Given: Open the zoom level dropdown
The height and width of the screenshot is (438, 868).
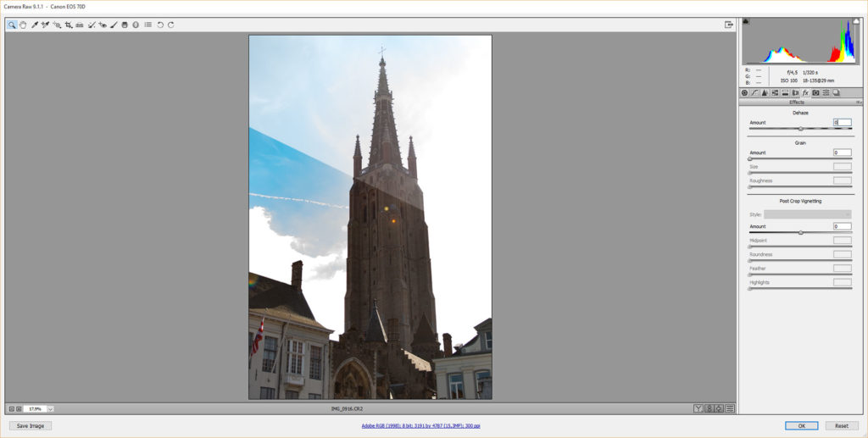Looking at the screenshot, I should (50, 409).
